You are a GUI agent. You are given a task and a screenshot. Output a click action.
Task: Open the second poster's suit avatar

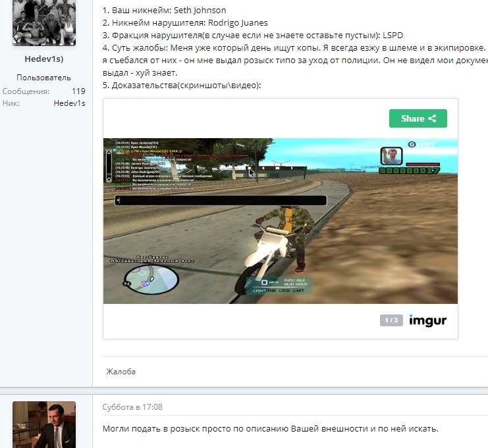44,424
